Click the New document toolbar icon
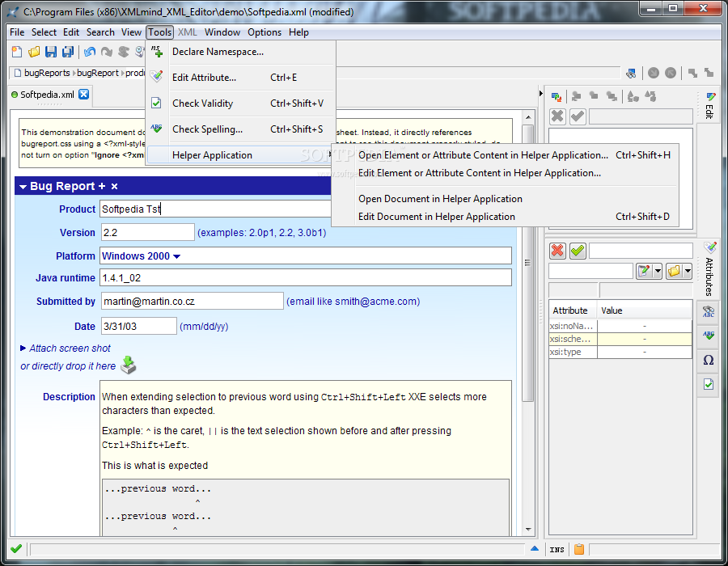 [x=17, y=52]
